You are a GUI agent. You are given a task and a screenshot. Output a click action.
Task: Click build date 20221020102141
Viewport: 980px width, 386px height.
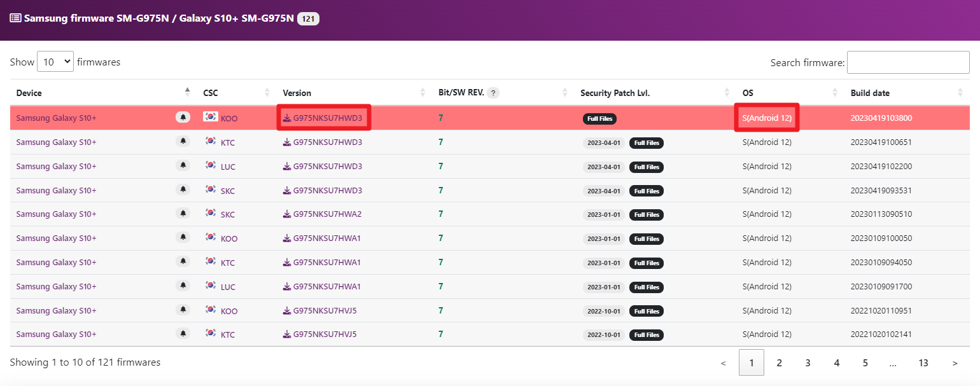click(881, 334)
